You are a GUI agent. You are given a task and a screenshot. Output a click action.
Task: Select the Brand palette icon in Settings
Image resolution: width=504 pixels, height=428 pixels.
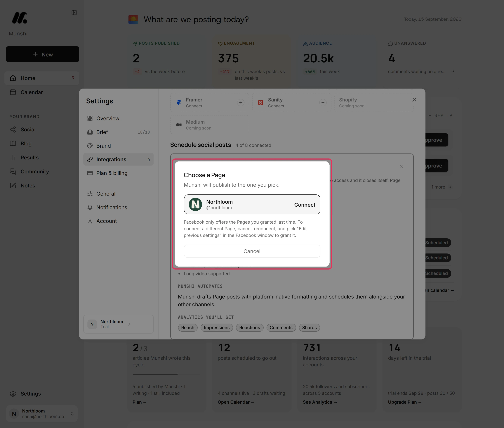click(90, 146)
